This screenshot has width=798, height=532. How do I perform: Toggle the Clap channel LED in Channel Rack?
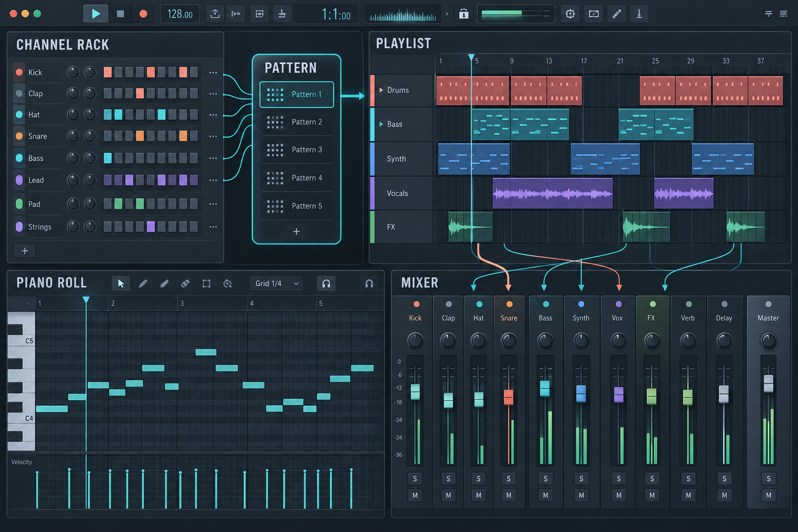coord(19,94)
